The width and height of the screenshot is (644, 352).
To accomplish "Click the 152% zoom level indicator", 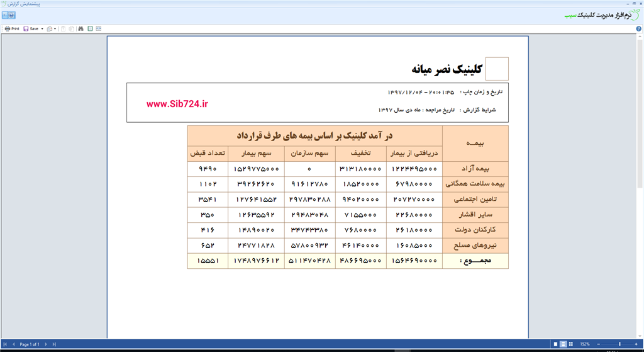I will (584, 344).
